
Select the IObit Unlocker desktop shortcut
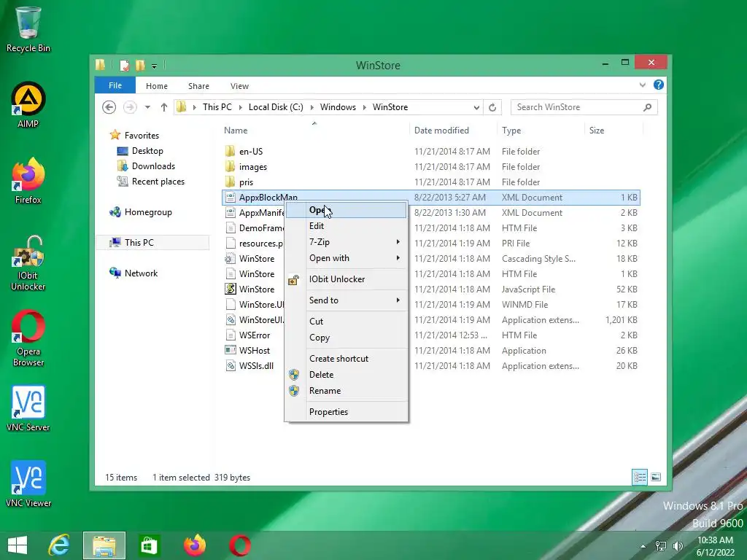(x=28, y=262)
